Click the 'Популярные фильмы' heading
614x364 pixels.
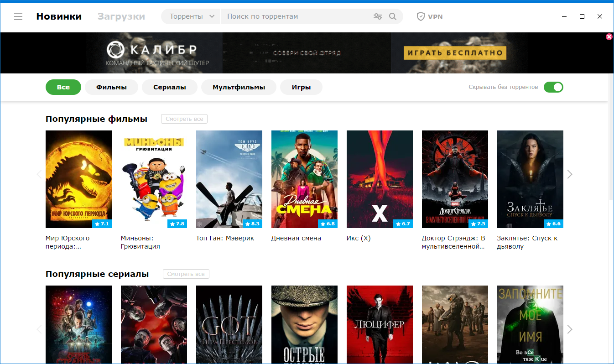click(96, 119)
